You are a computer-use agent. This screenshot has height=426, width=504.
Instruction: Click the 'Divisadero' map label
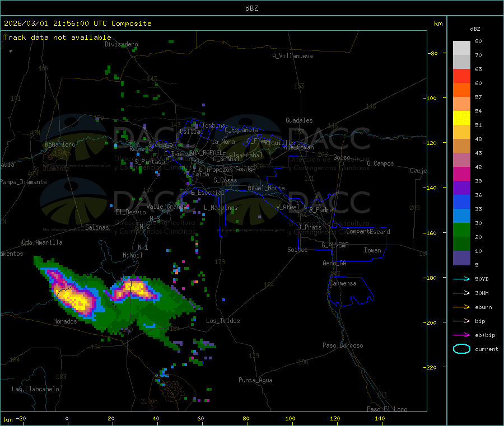121,44
